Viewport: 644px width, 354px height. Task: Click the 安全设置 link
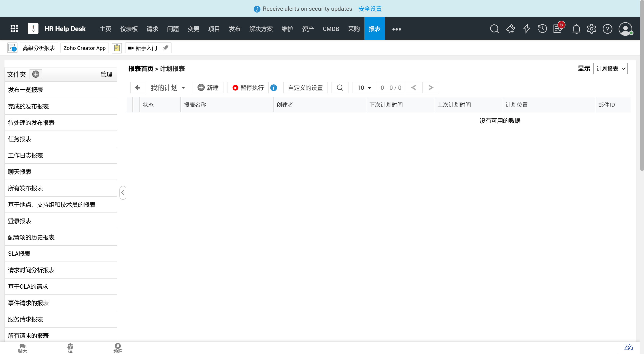(x=370, y=9)
